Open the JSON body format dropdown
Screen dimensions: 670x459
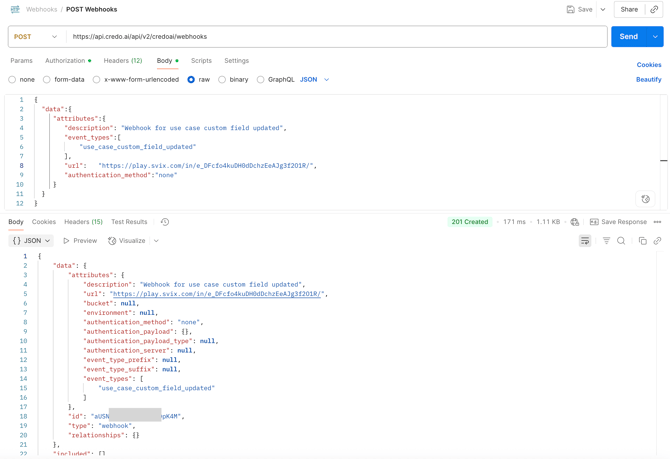314,79
